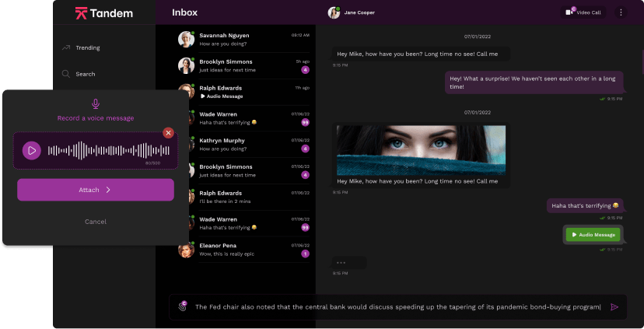This screenshot has height=329, width=644.
Task: Click Savannah Nguyen's avatar
Action: [x=186, y=40]
